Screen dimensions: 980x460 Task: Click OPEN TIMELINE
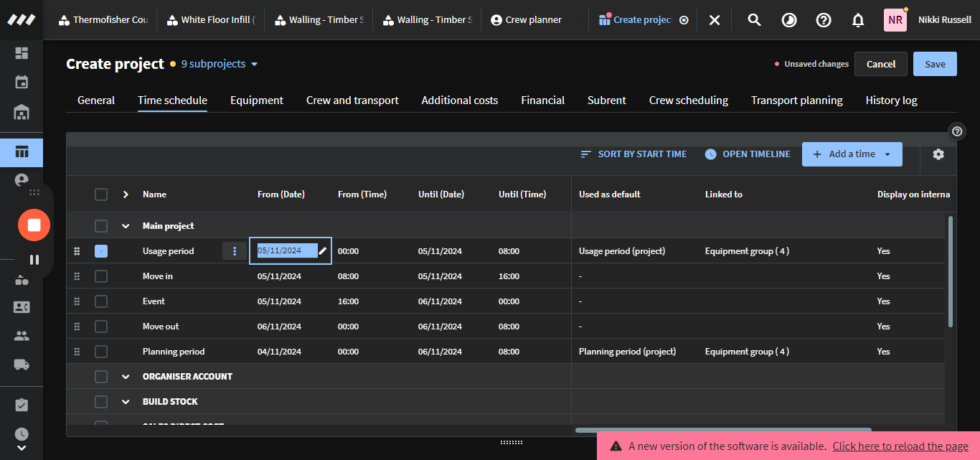point(748,154)
